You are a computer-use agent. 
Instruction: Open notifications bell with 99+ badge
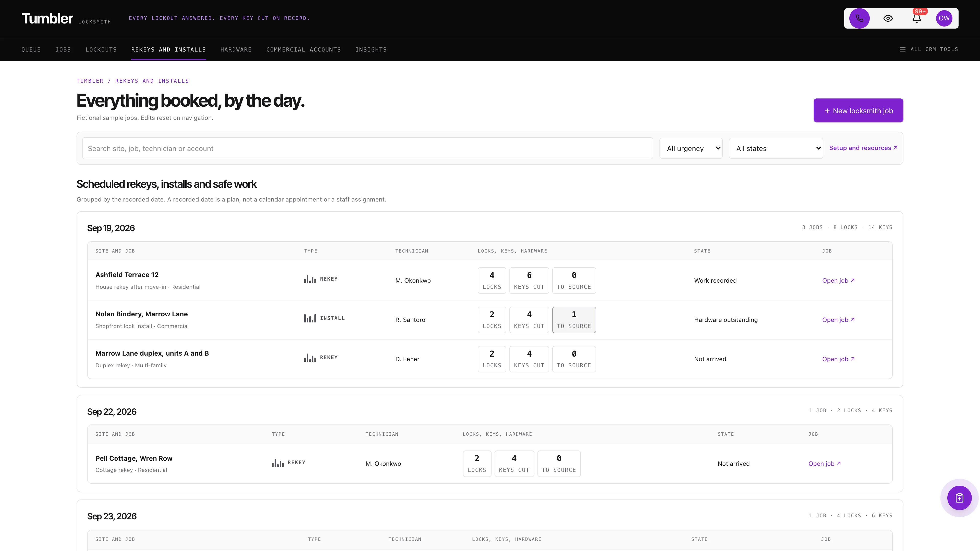(917, 18)
